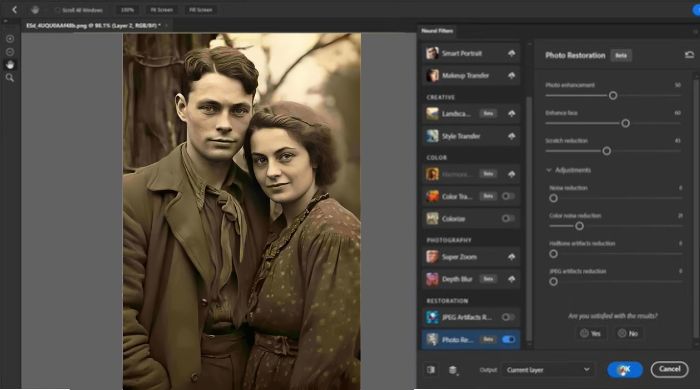Enable the JPEG Artifacts Removal toggle
The height and width of the screenshot is (390, 700).
pyautogui.click(x=508, y=317)
